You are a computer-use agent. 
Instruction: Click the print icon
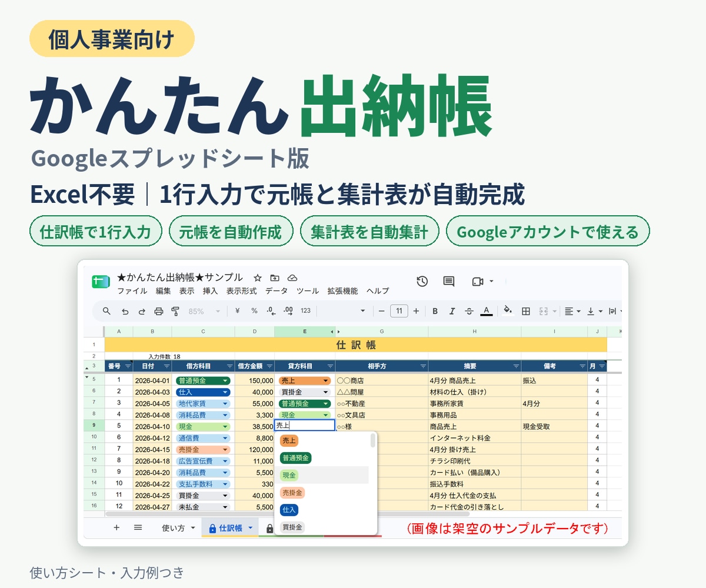click(158, 311)
